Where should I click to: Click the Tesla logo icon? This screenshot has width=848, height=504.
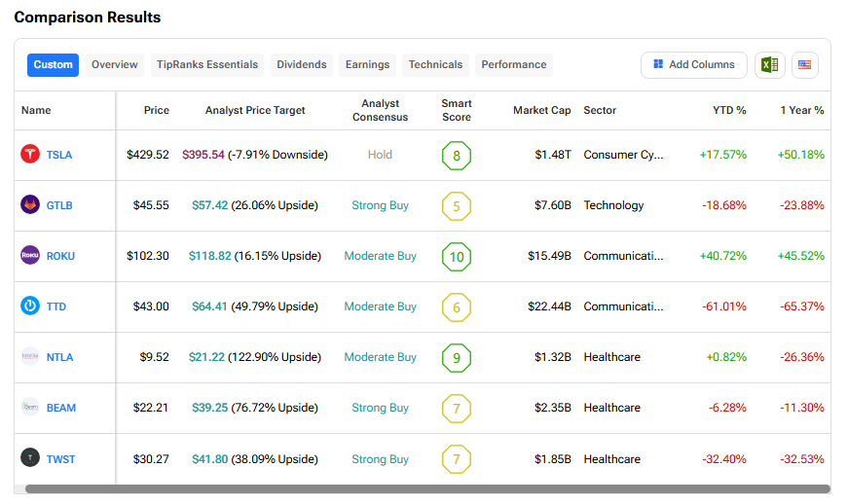[x=30, y=155]
